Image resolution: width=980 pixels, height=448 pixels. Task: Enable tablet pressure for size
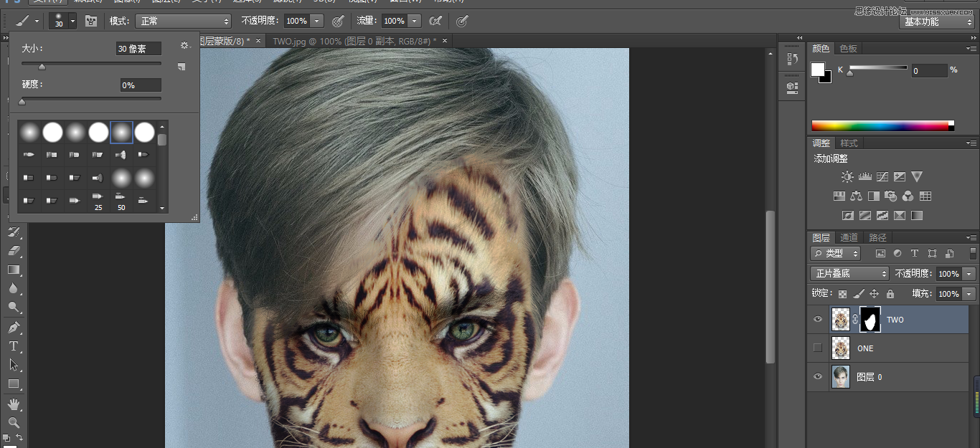tap(463, 21)
